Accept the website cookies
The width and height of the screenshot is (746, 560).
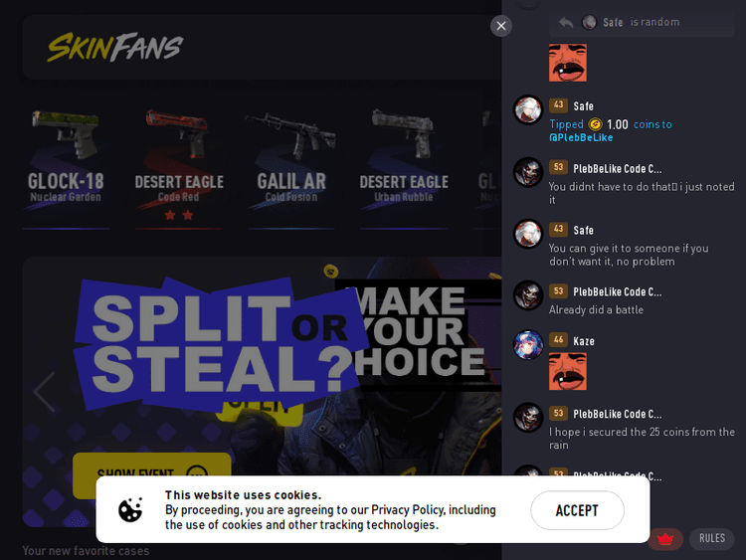click(577, 510)
